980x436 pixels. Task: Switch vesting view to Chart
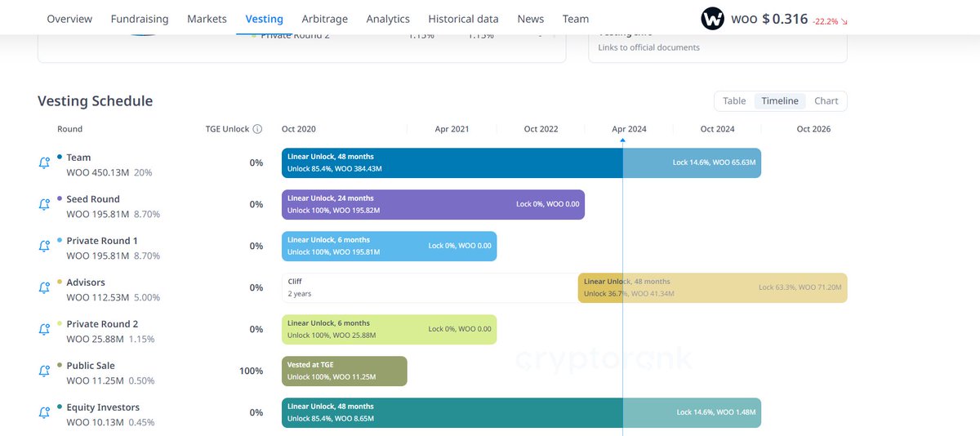pyautogui.click(x=826, y=101)
